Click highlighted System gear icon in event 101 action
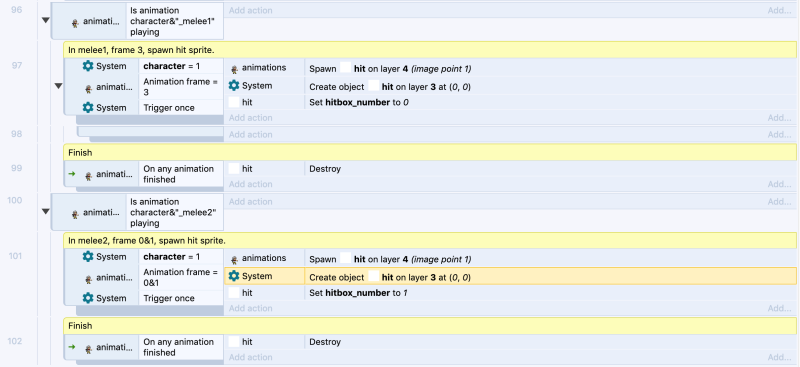This screenshot has width=800, height=367. (x=234, y=276)
